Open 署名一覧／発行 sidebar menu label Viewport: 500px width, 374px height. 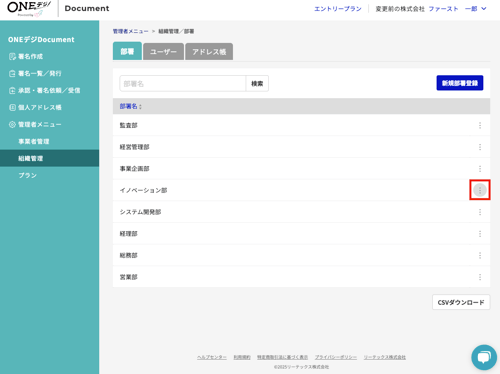coord(40,73)
